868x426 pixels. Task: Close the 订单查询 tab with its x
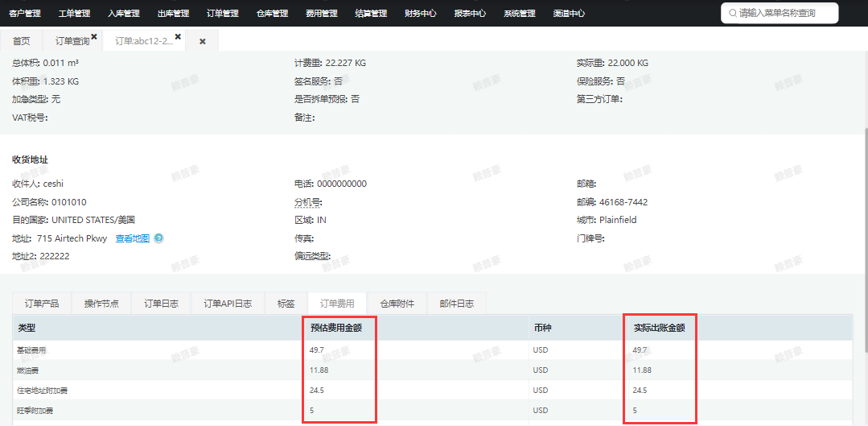[x=94, y=36]
